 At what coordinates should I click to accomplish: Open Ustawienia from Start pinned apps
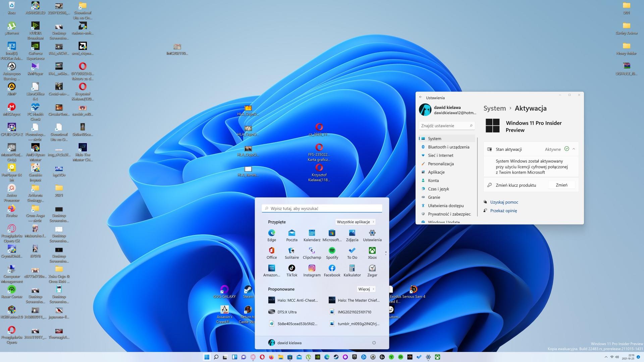[372, 235]
